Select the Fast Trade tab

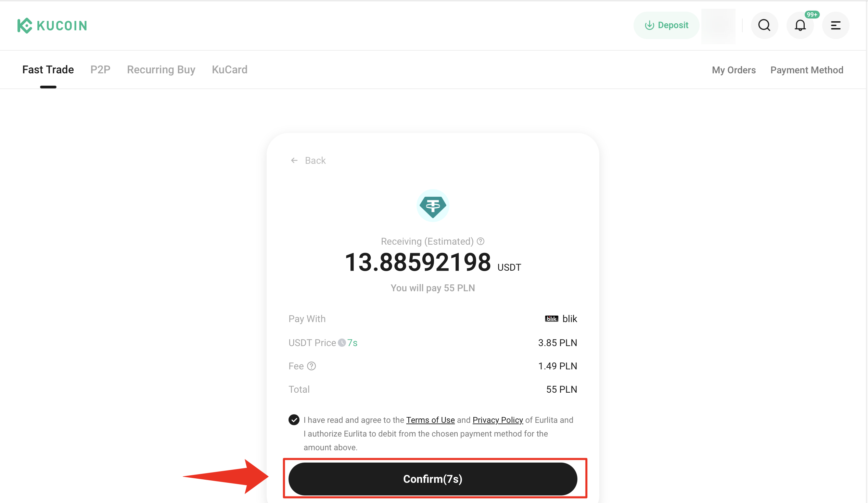click(x=48, y=70)
